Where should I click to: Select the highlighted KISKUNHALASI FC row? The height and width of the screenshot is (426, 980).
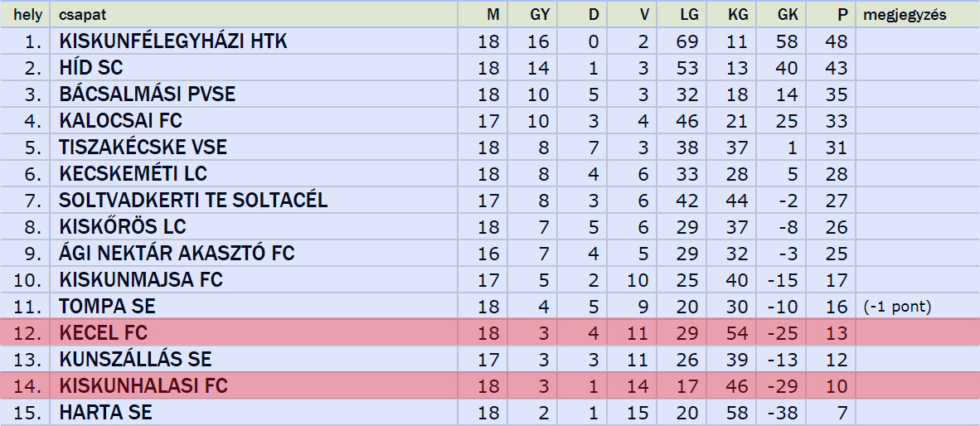click(490, 385)
